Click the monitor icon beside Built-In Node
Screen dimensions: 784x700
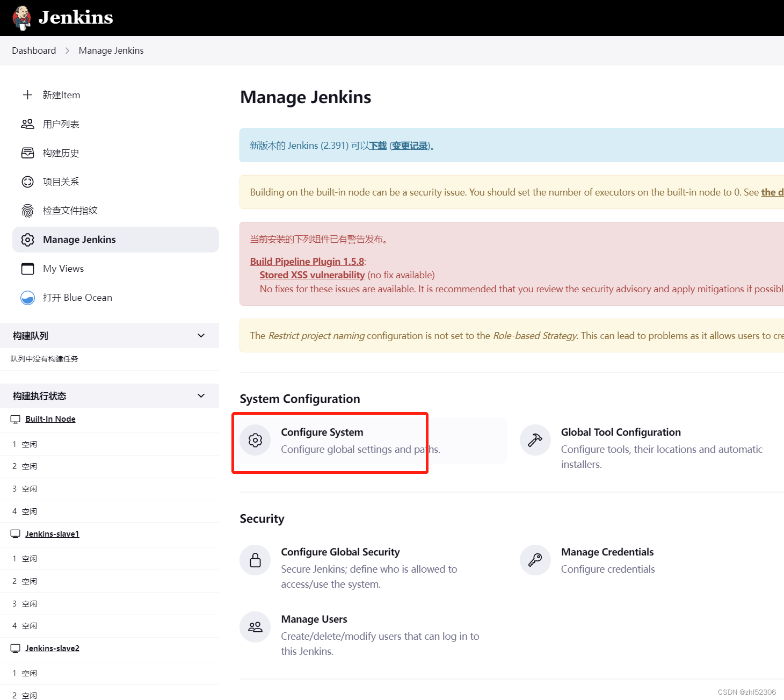click(16, 419)
